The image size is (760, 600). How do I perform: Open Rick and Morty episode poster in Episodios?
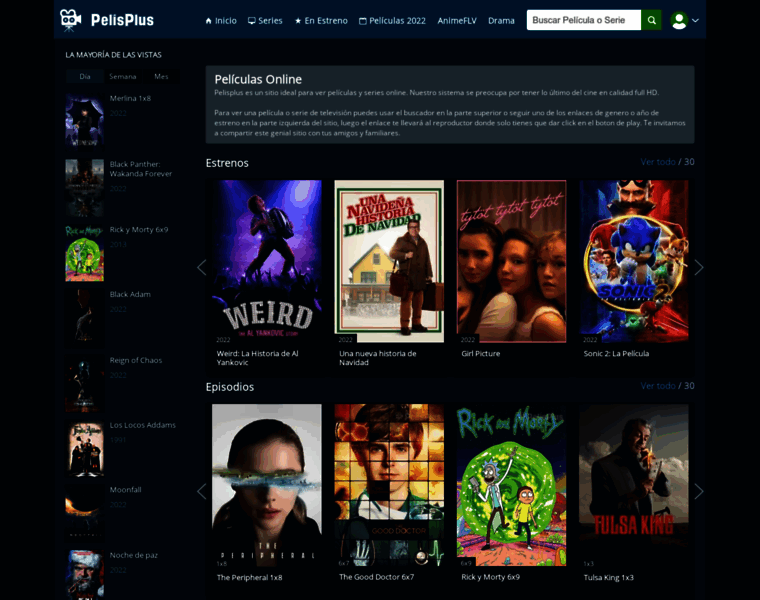click(511, 485)
